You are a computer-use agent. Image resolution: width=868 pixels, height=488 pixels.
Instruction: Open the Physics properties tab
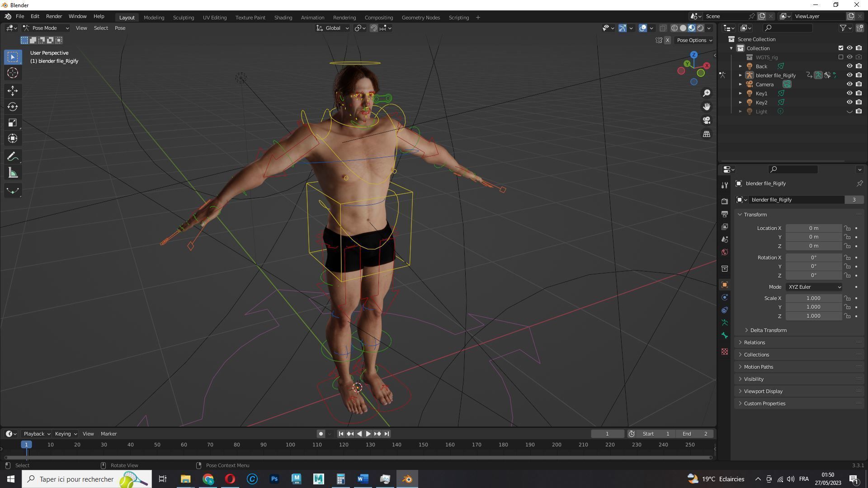pos(725,297)
